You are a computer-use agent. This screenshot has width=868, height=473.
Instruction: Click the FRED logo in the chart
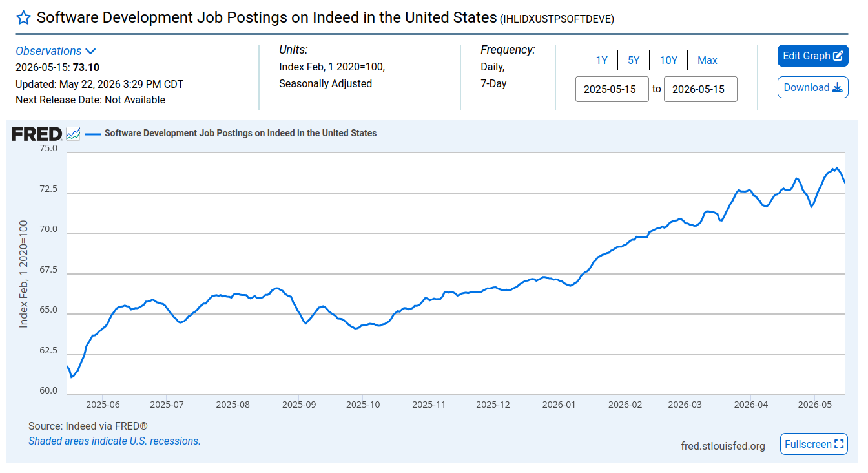coord(37,134)
